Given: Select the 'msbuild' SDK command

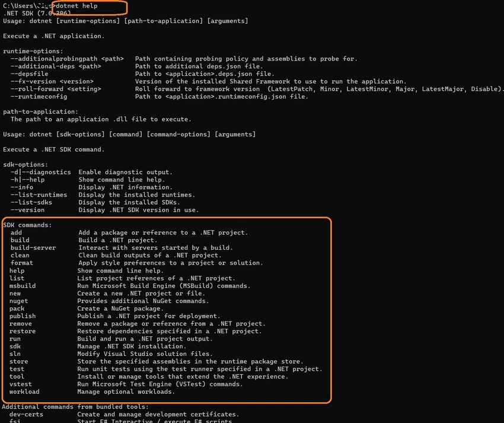Looking at the screenshot, I should pos(23,285).
